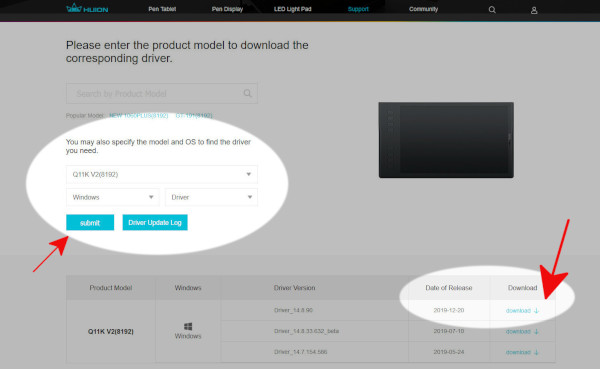Click the Product Model column header
This screenshot has width=600, height=369.
[x=111, y=287]
